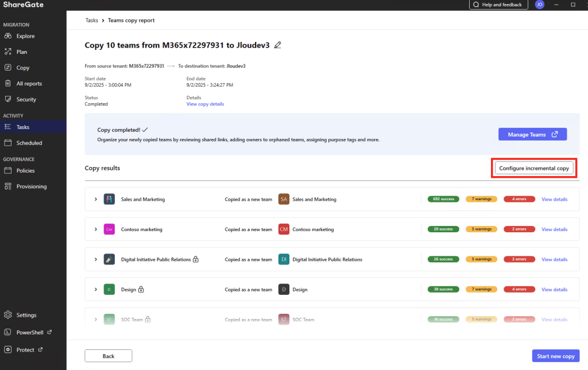Launch the PowerShell icon in sidebar
The height and width of the screenshot is (370, 588).
8,332
